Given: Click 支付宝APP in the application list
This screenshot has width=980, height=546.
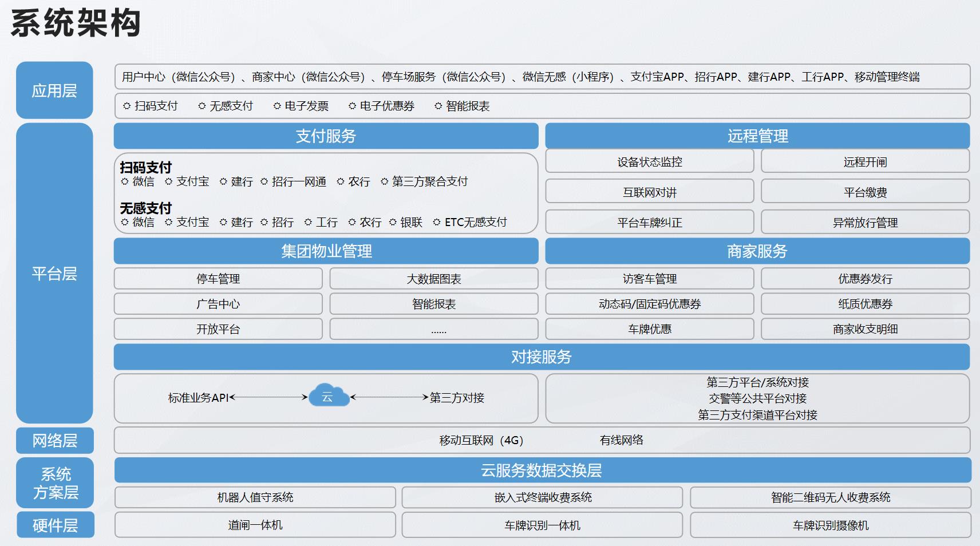Looking at the screenshot, I should coord(657,77).
